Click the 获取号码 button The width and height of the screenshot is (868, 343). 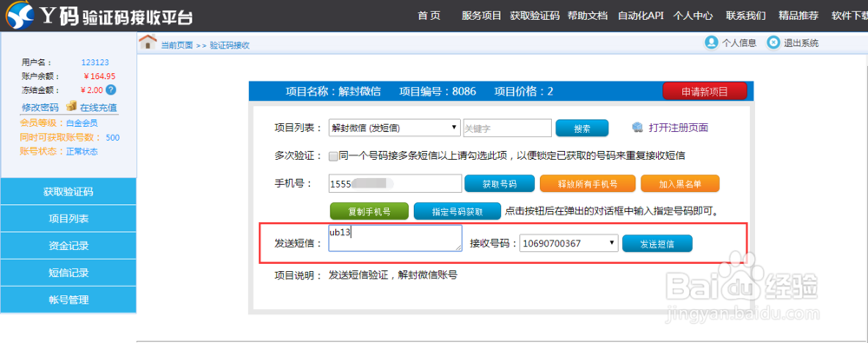[x=499, y=183]
